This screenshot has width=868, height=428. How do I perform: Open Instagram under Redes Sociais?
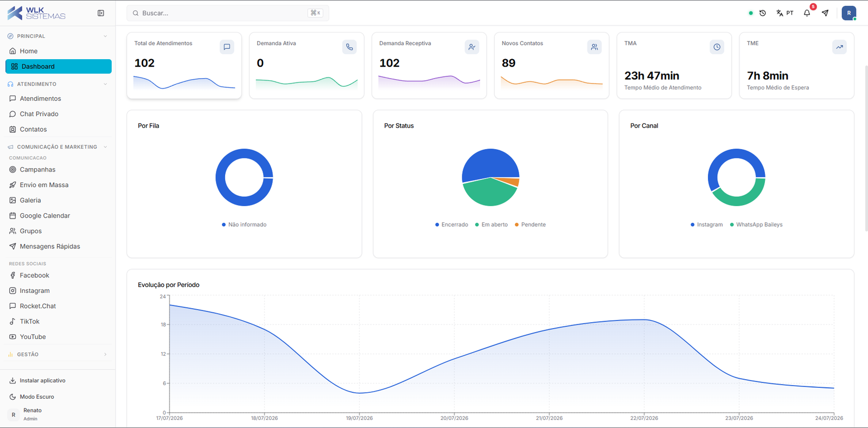[x=59, y=291]
